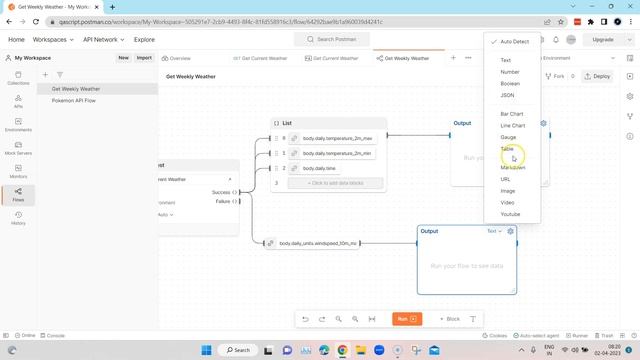Click the Fork button
Screen dimensions: 640x360
[x=555, y=76]
